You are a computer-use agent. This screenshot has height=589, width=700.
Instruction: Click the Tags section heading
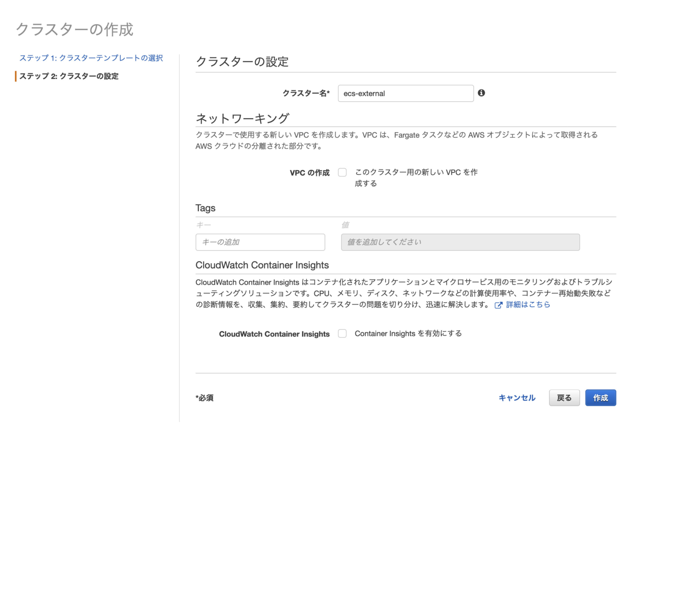click(x=205, y=208)
